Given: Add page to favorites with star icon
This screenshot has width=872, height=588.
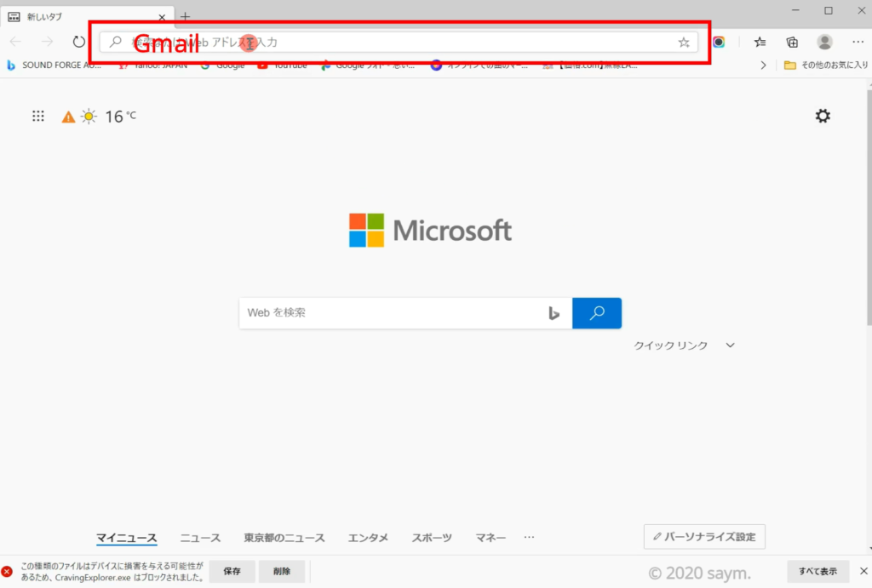Looking at the screenshot, I should [684, 42].
